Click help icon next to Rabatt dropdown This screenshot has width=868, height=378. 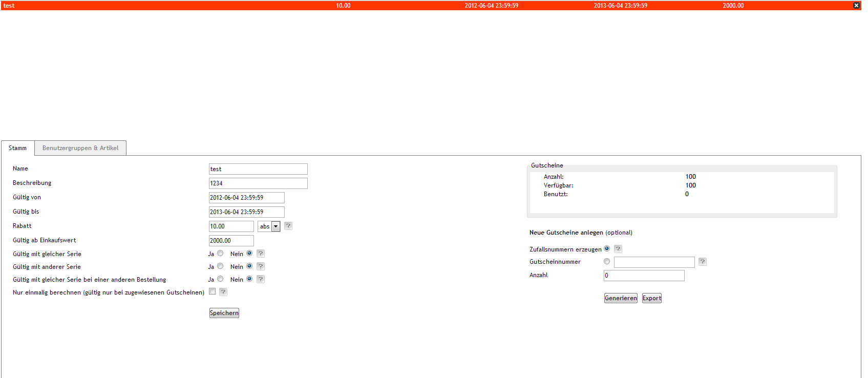coord(288,226)
